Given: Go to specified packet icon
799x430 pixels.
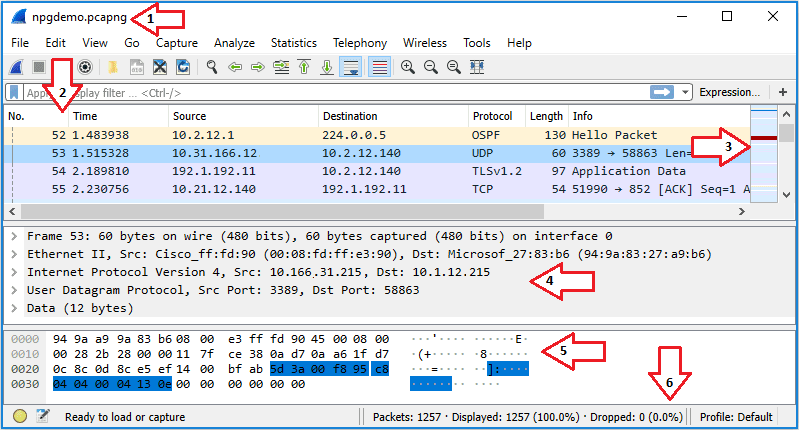Looking at the screenshot, I should coord(281,67).
